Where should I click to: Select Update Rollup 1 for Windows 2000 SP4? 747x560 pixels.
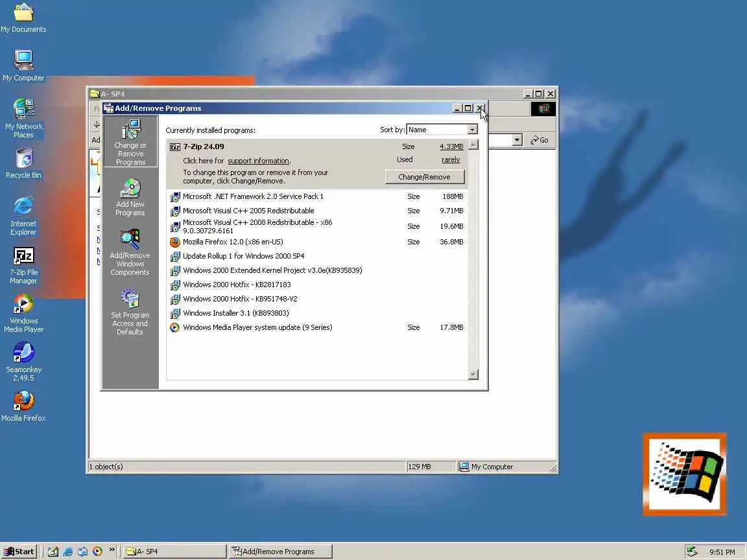click(317, 256)
